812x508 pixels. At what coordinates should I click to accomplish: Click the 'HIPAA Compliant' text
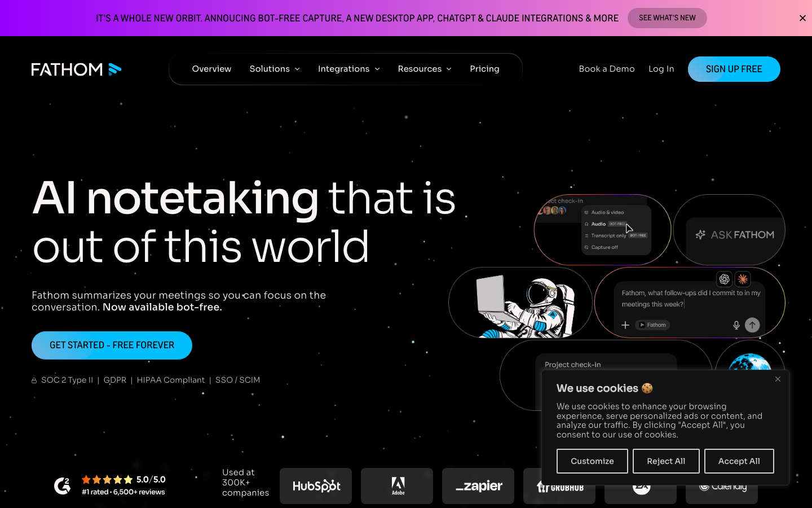(171, 380)
